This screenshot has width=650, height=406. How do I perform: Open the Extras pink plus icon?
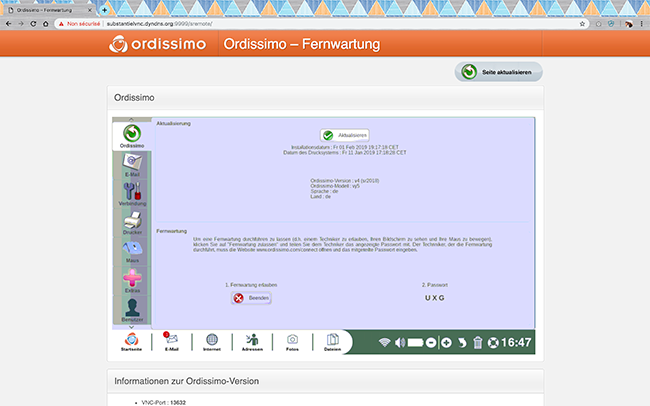(132, 280)
